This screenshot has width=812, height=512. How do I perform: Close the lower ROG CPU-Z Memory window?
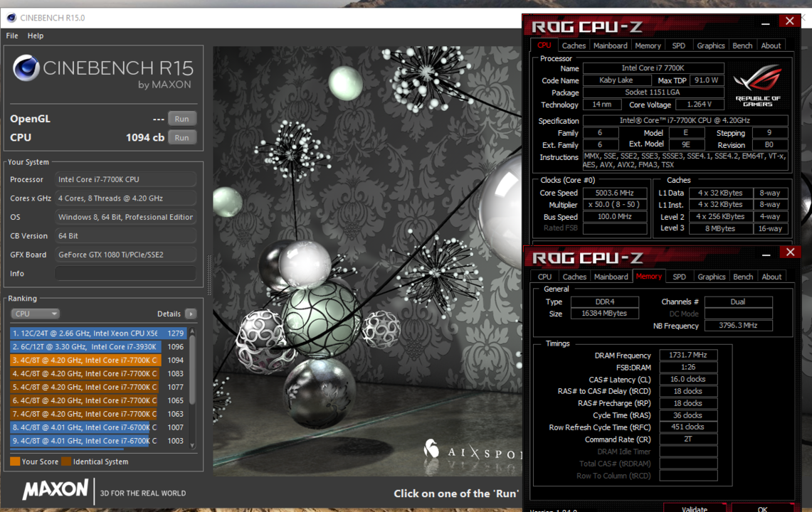[790, 252]
